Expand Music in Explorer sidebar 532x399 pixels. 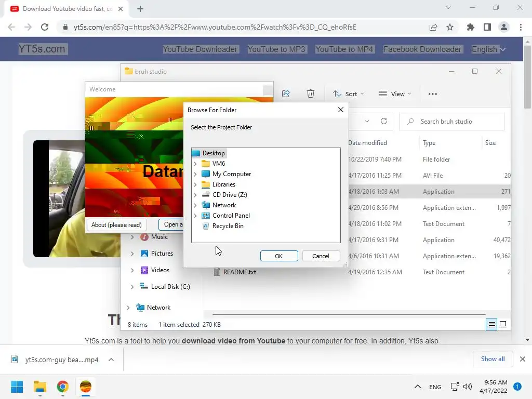pos(132,237)
